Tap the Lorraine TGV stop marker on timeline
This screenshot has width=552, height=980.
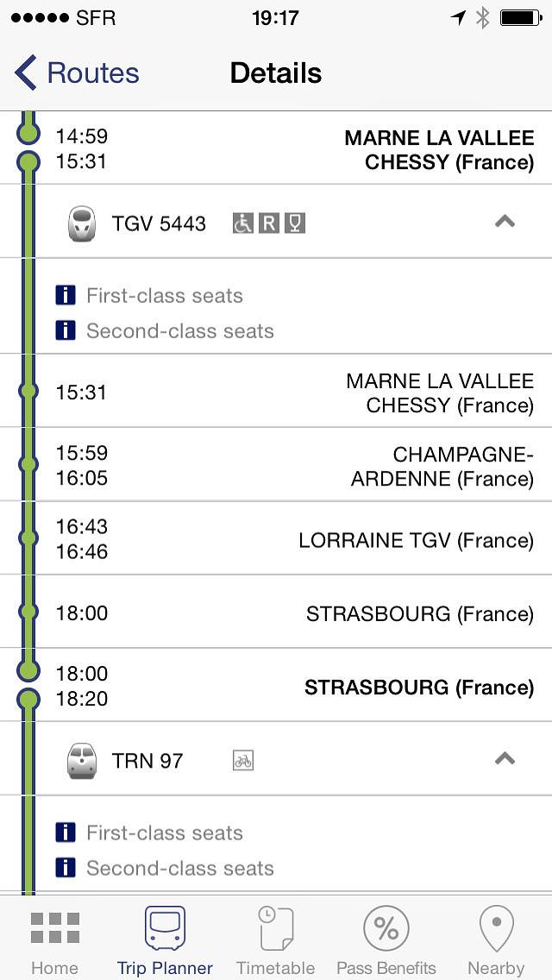[28, 539]
